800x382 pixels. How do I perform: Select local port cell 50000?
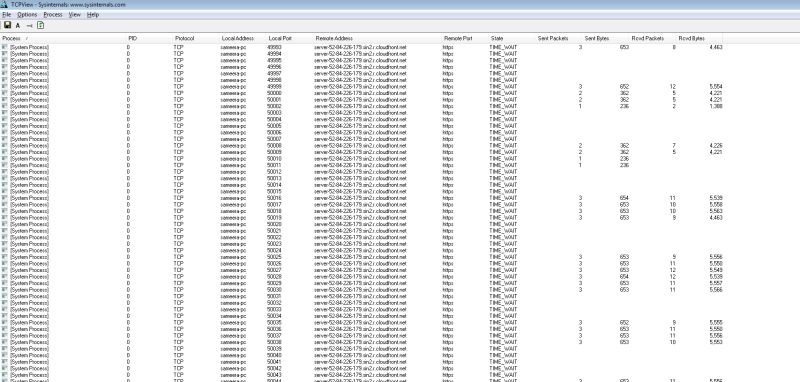point(274,93)
